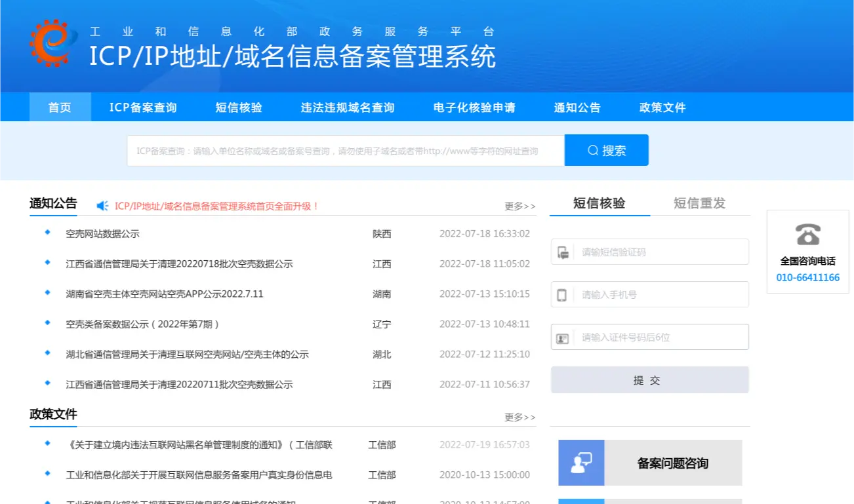Select the 短信核验 tab in the right panel

tap(599, 203)
